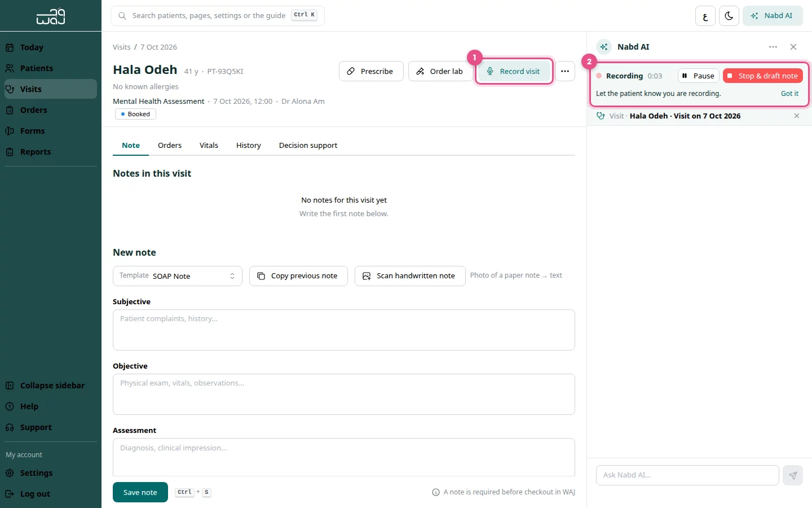
Task: Switch language to Arabic
Action: [705, 16]
